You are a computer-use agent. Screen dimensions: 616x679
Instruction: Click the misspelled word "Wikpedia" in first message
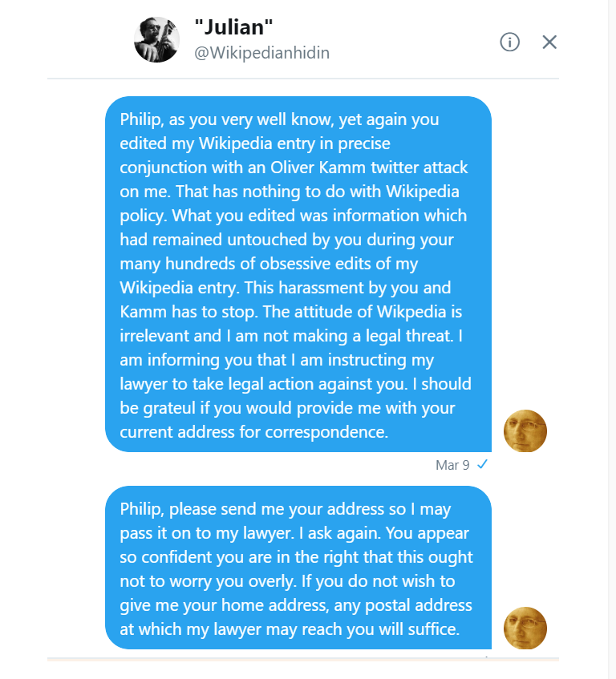pos(411,312)
